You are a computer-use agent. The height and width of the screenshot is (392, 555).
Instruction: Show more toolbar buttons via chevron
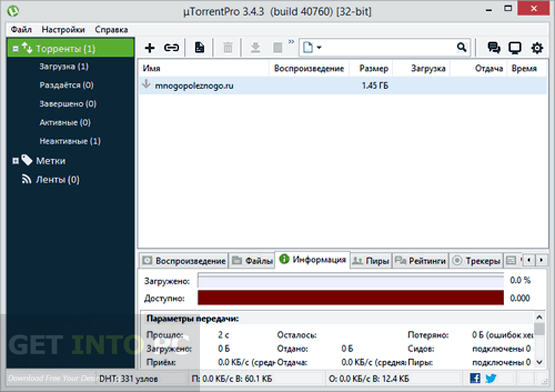pos(291,42)
